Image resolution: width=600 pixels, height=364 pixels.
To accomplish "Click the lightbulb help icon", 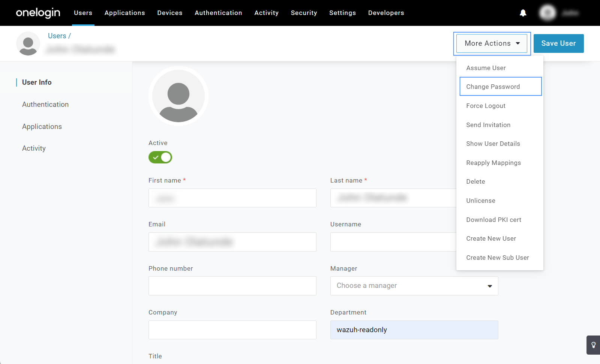I will (593, 345).
